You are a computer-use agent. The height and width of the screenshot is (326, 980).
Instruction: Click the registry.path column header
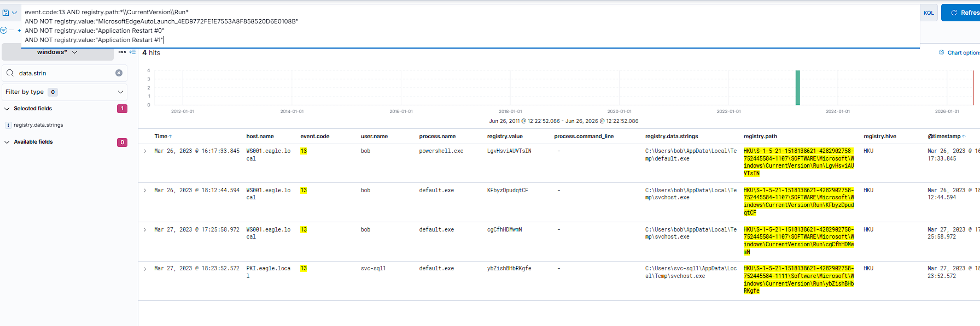tap(760, 137)
